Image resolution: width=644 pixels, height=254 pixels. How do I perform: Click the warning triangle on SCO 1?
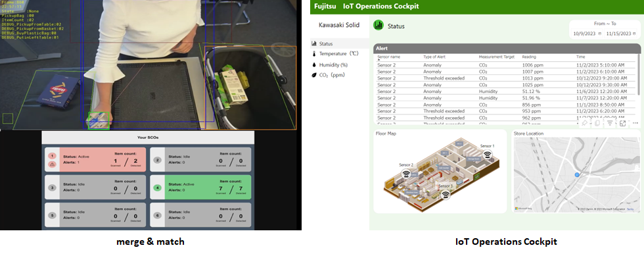point(52,165)
